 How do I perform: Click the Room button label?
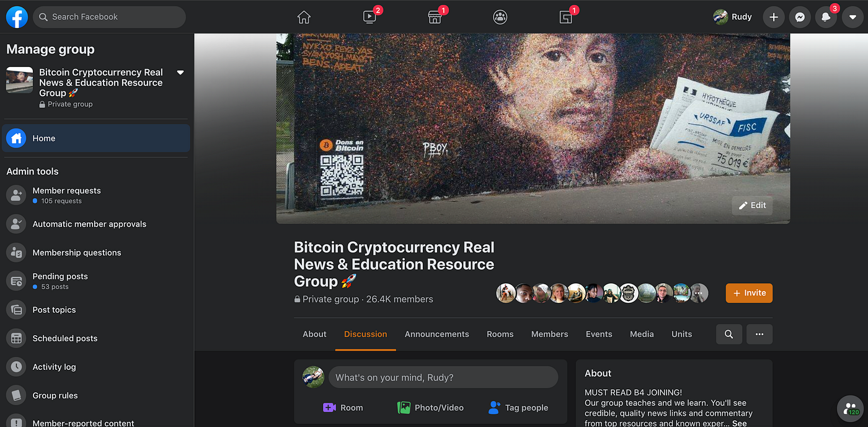352,408
